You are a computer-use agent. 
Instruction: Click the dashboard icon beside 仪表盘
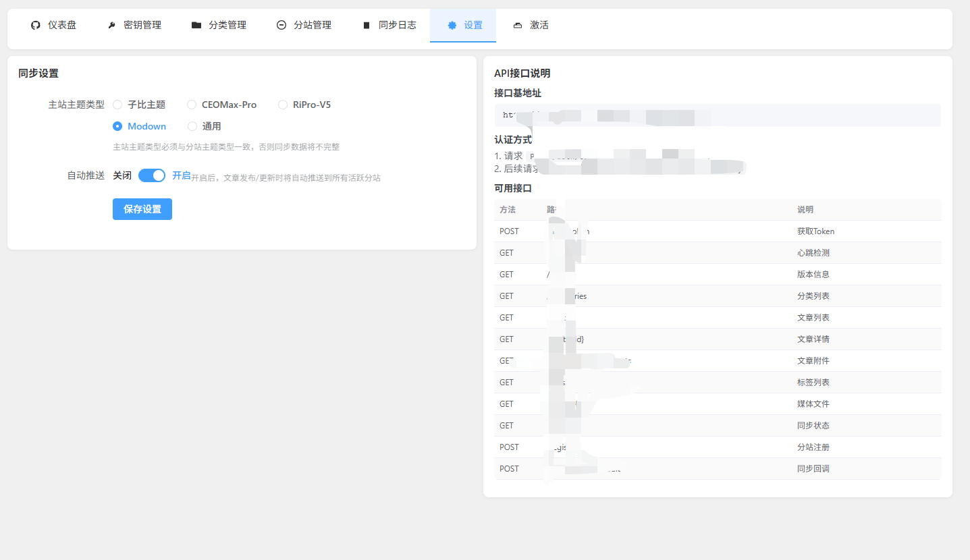(x=36, y=25)
